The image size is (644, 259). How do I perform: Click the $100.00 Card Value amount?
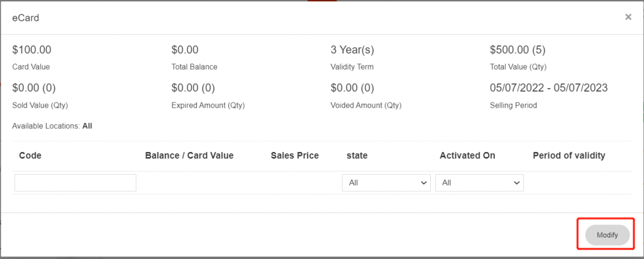pyautogui.click(x=31, y=50)
